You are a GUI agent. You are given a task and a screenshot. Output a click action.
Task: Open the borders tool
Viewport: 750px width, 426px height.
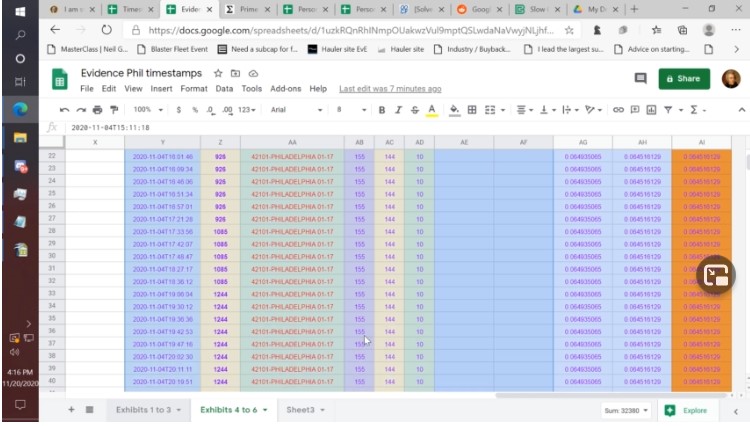[x=472, y=110]
